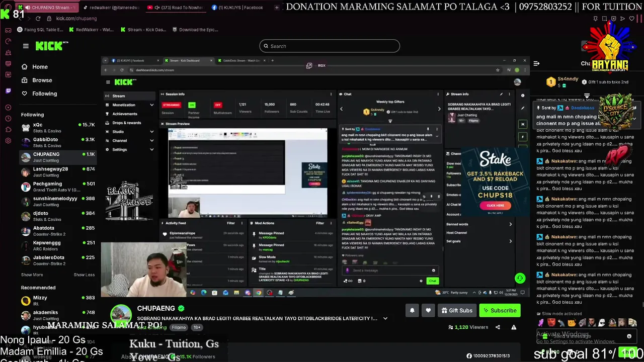Click the Filipino language tag
644x362 pixels.
pyautogui.click(x=179, y=327)
